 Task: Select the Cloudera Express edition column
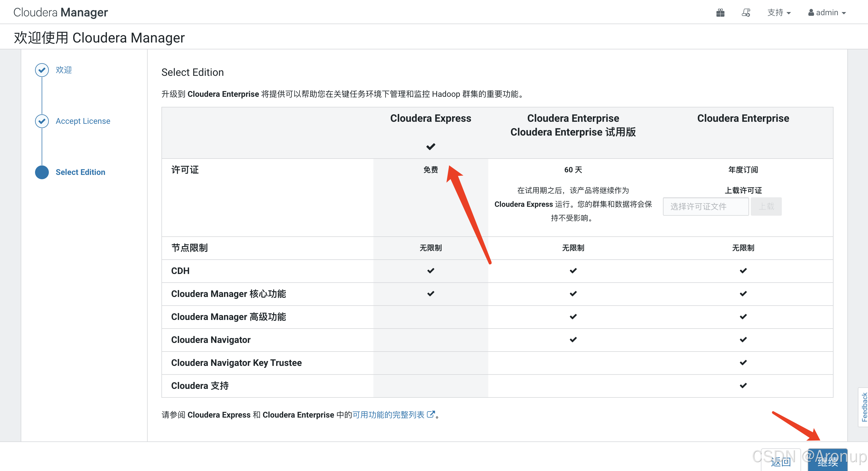point(430,118)
